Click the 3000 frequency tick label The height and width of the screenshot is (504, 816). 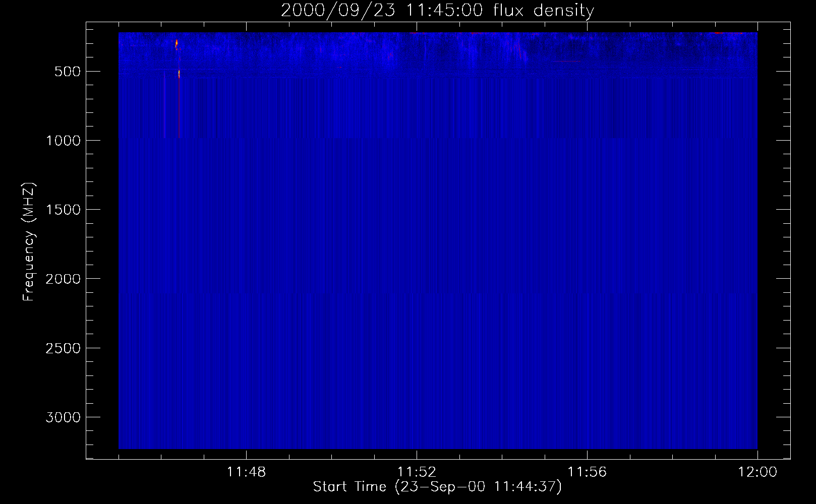(x=63, y=417)
